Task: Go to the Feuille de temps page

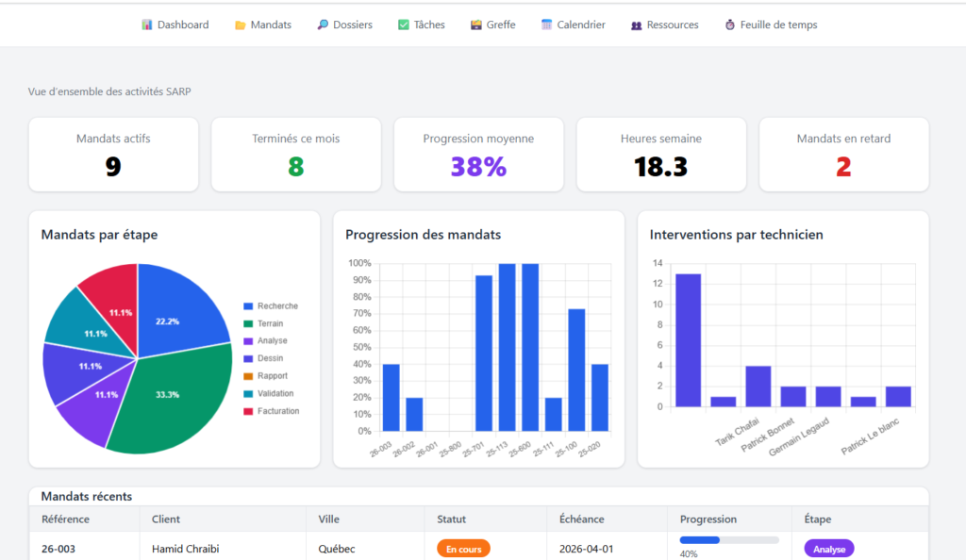Action: point(778,25)
